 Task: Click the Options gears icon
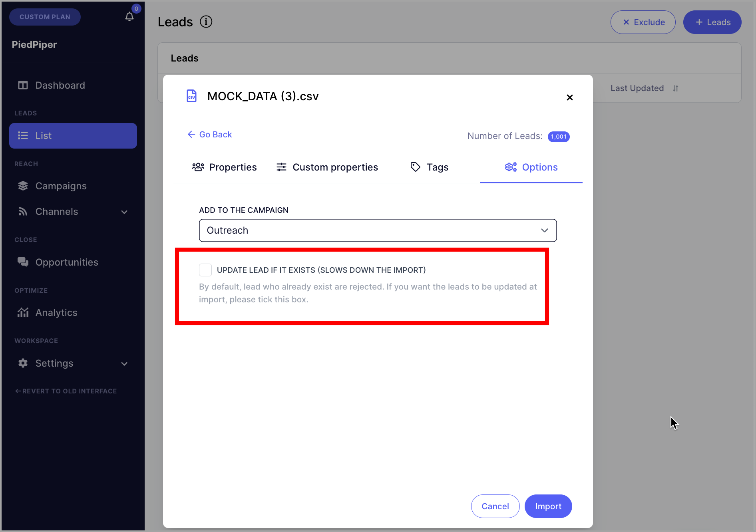point(511,167)
